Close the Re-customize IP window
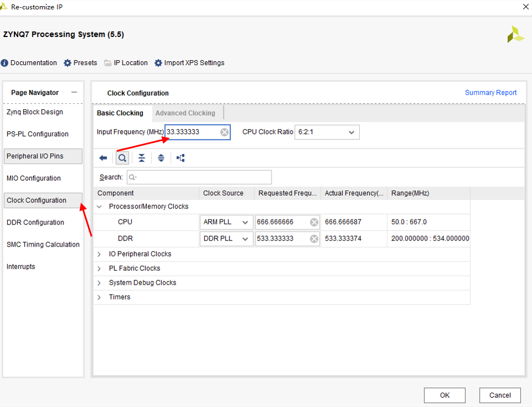The image size is (532, 407). (x=525, y=7)
